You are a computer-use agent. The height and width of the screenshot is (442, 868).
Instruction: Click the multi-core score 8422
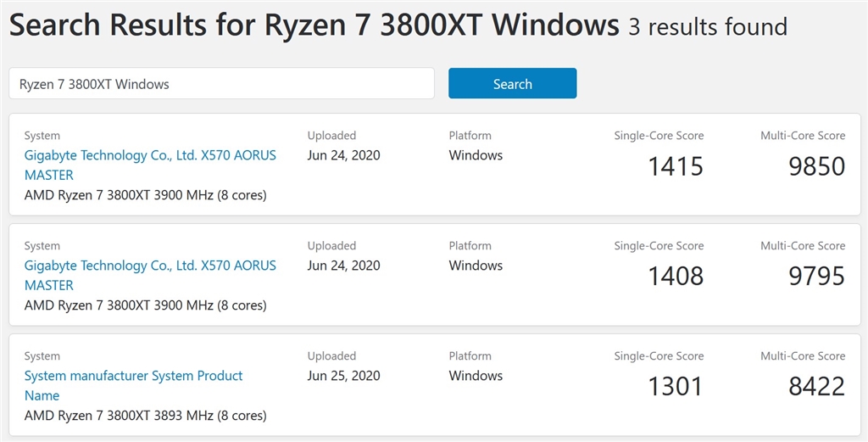[x=816, y=386]
